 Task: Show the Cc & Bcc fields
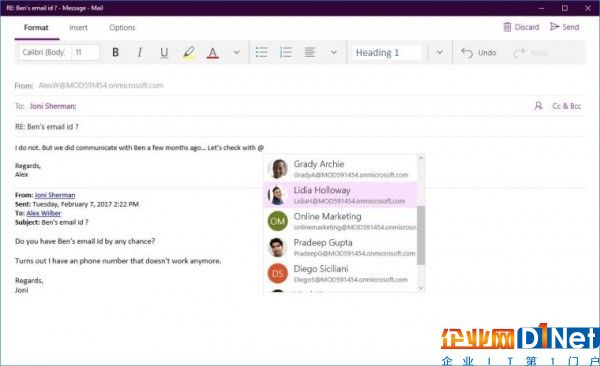point(567,106)
